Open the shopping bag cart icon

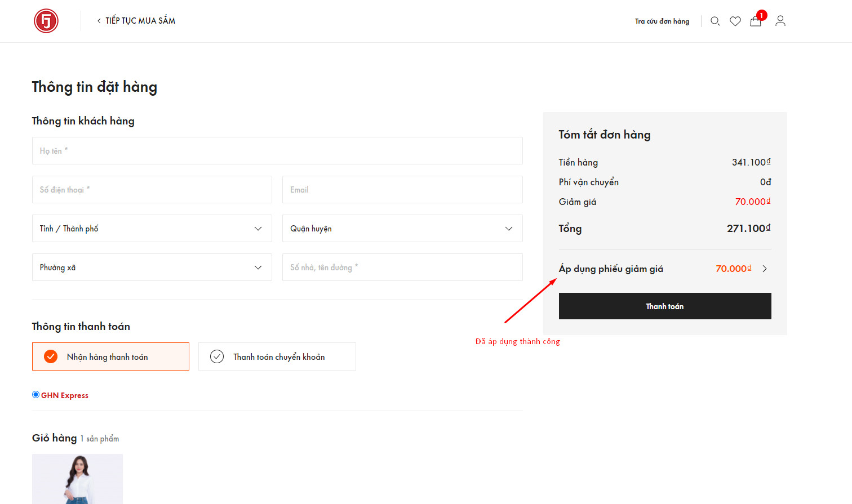[756, 21]
